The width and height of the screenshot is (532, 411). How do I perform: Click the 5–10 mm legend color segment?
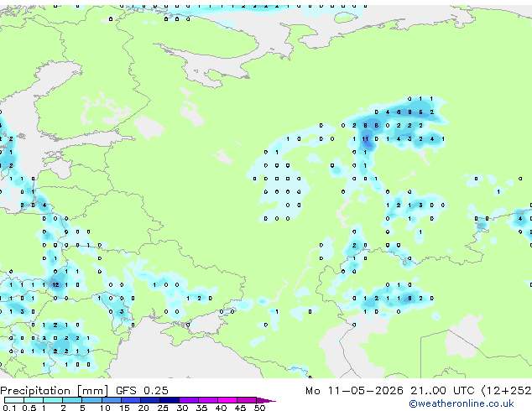(92, 400)
